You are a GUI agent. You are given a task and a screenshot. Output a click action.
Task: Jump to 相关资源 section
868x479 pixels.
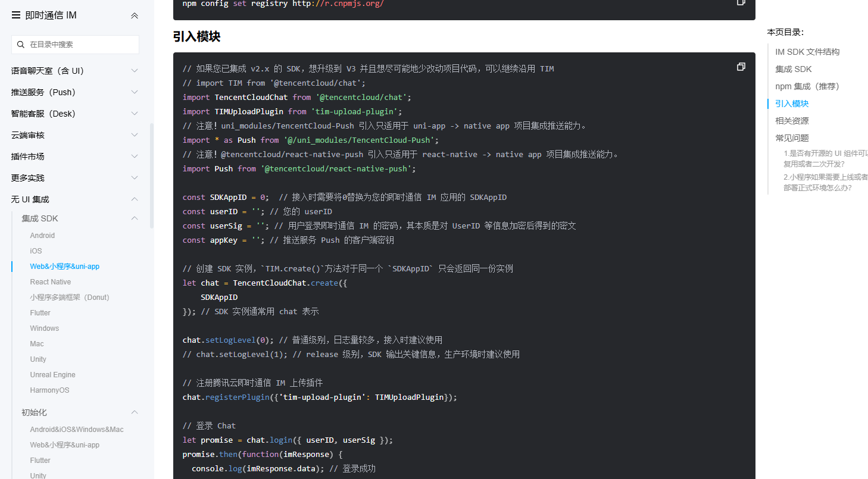[792, 121]
